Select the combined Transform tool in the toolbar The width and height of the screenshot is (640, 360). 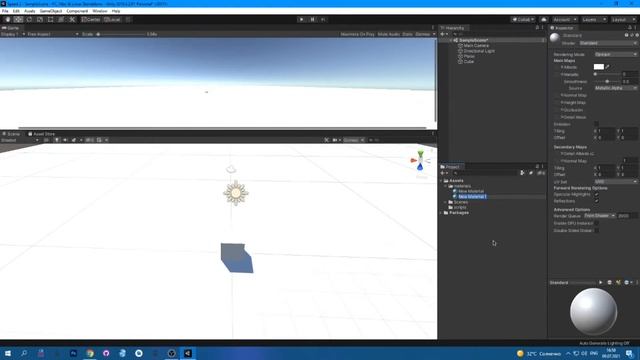(61, 20)
